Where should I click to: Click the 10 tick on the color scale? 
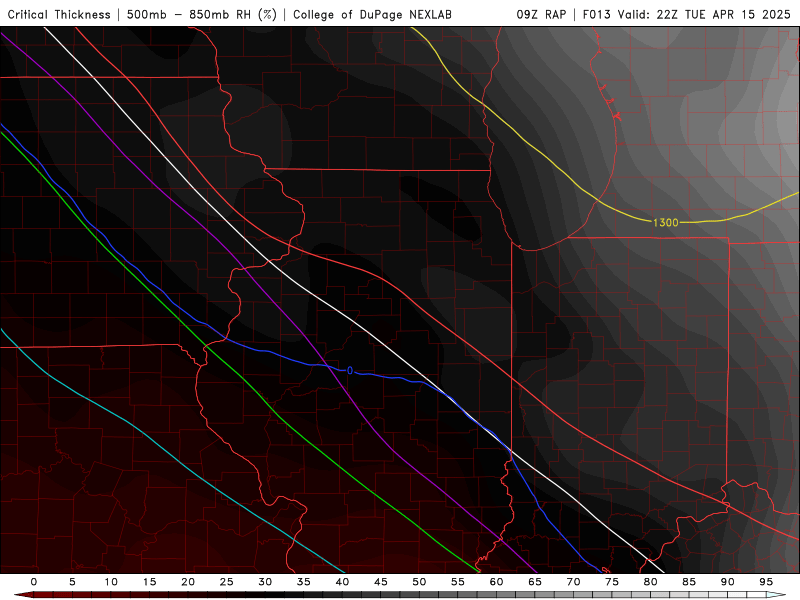coord(111,582)
